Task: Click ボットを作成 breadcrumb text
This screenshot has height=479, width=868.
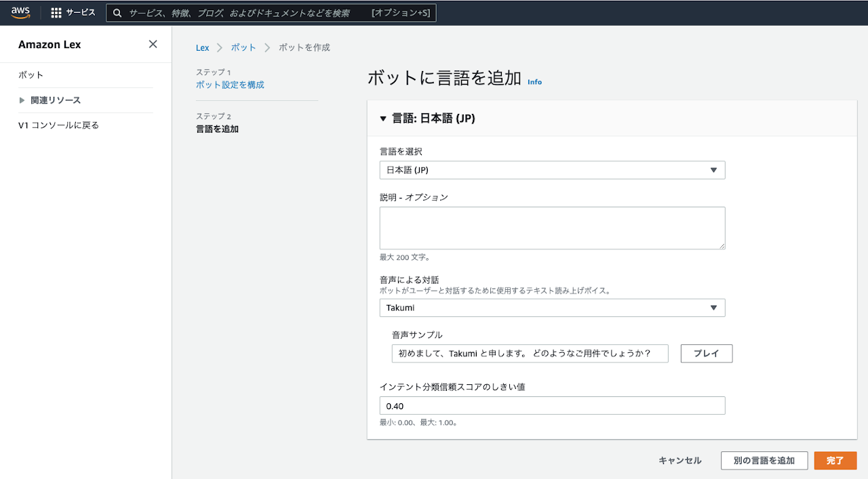Action: [x=304, y=47]
